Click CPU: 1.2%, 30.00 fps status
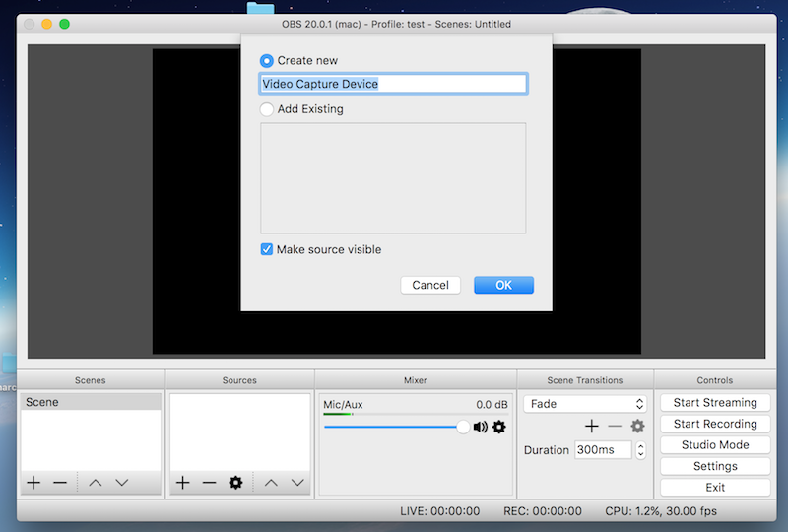 pos(661,511)
